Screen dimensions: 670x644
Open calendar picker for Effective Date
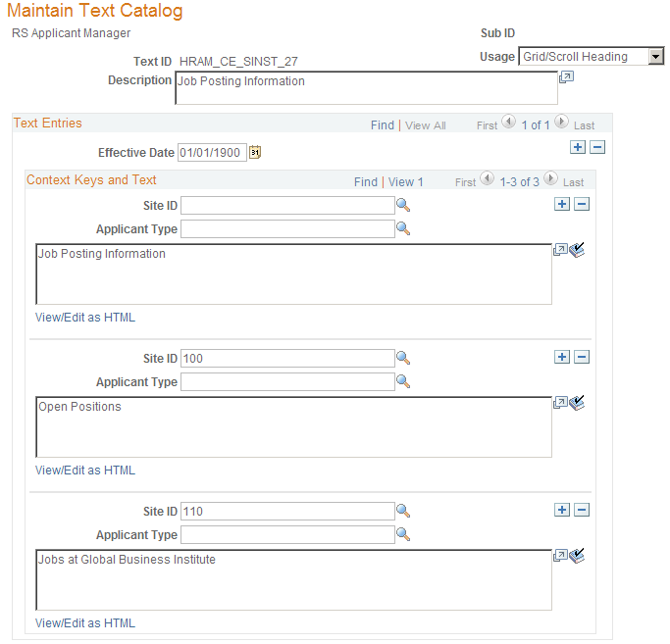(x=255, y=153)
